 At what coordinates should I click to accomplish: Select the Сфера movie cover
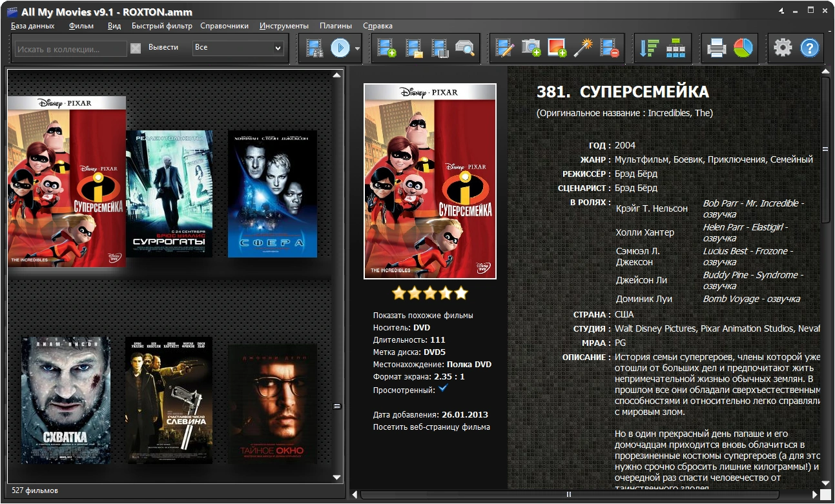pyautogui.click(x=273, y=194)
